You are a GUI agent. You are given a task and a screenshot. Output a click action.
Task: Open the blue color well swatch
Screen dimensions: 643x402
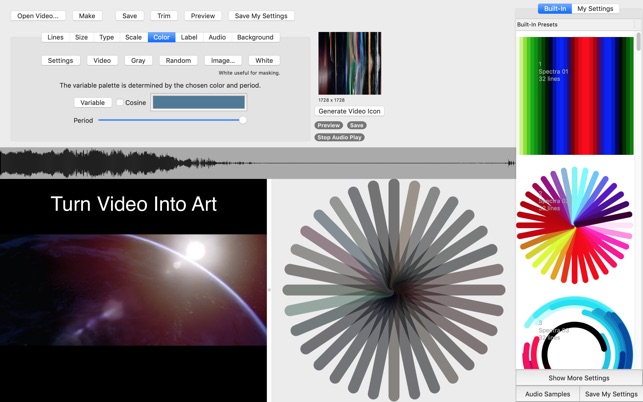198,102
